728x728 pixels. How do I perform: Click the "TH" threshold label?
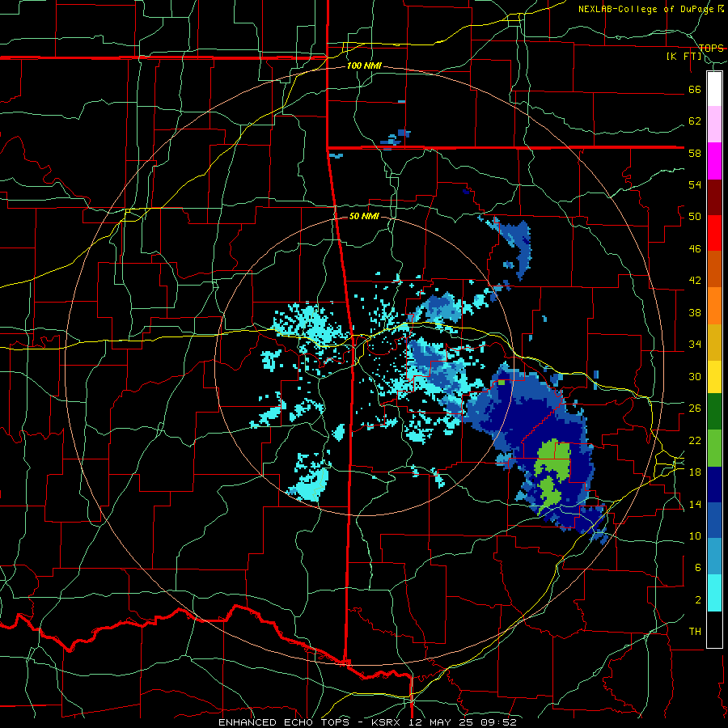click(695, 632)
